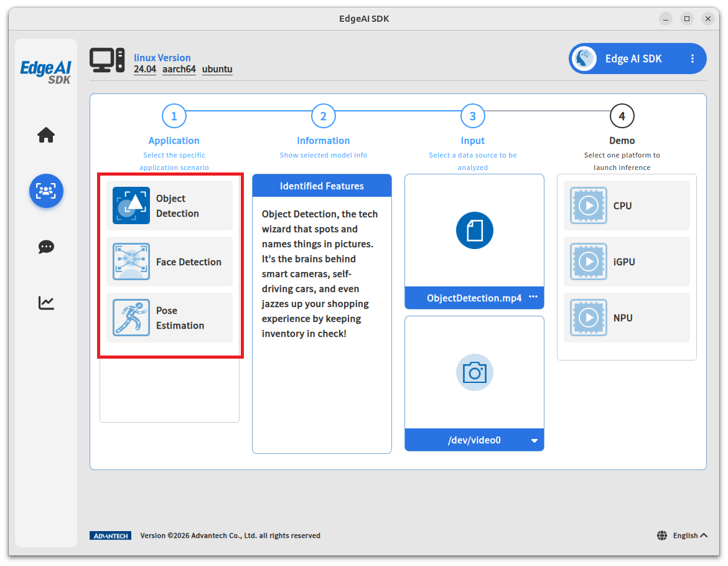
Task: Click the desktop computer system icon
Action: point(107,60)
